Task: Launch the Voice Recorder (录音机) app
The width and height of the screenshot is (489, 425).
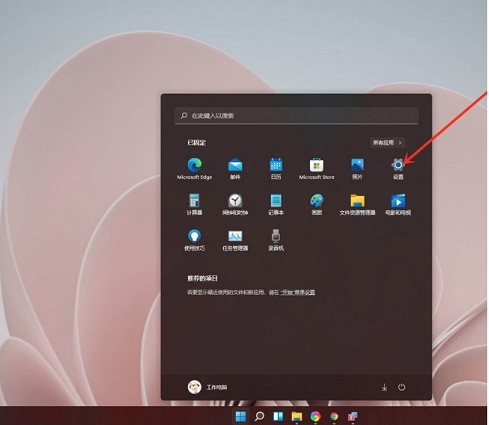Action: (x=276, y=240)
